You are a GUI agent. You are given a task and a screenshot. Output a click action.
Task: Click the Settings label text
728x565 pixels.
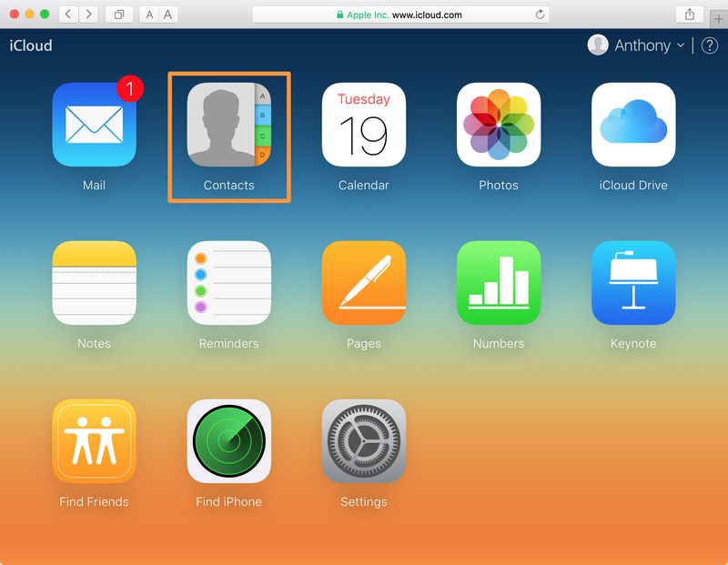(363, 502)
